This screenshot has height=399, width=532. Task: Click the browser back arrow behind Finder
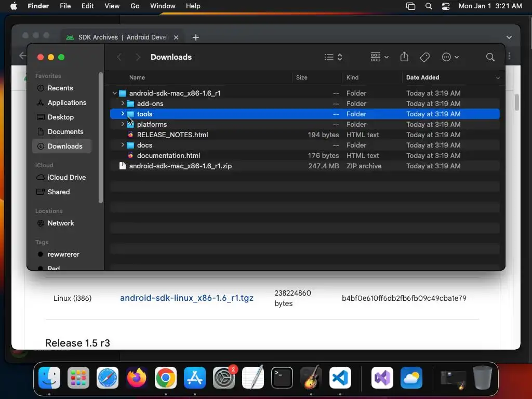point(22,55)
